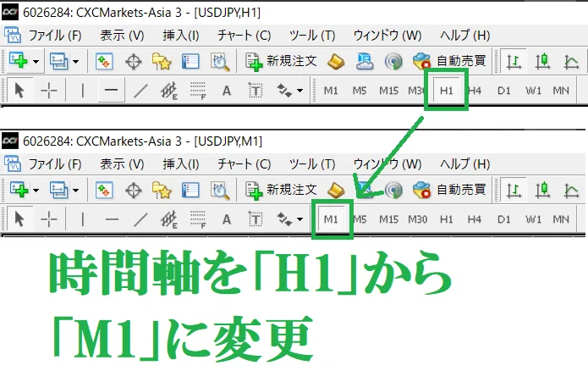Toggle M15 timeframe in USDJPY,H1 window
588x371 pixels.
(388, 91)
